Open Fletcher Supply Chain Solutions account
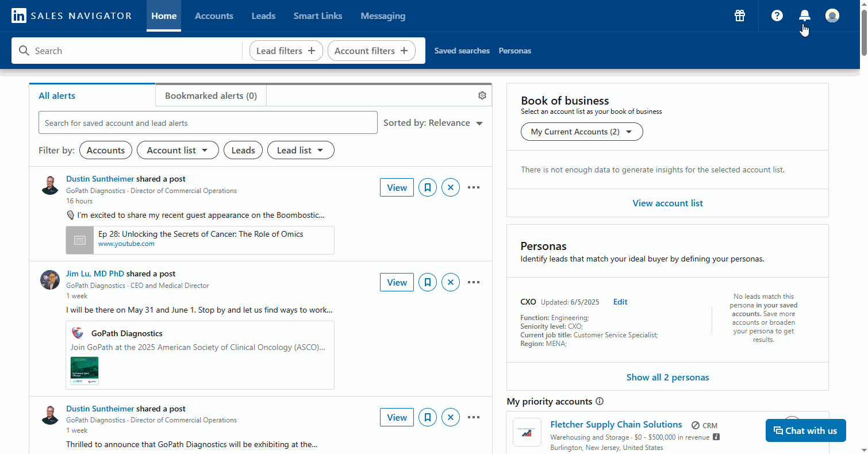This screenshot has height=454, width=868. point(616,425)
